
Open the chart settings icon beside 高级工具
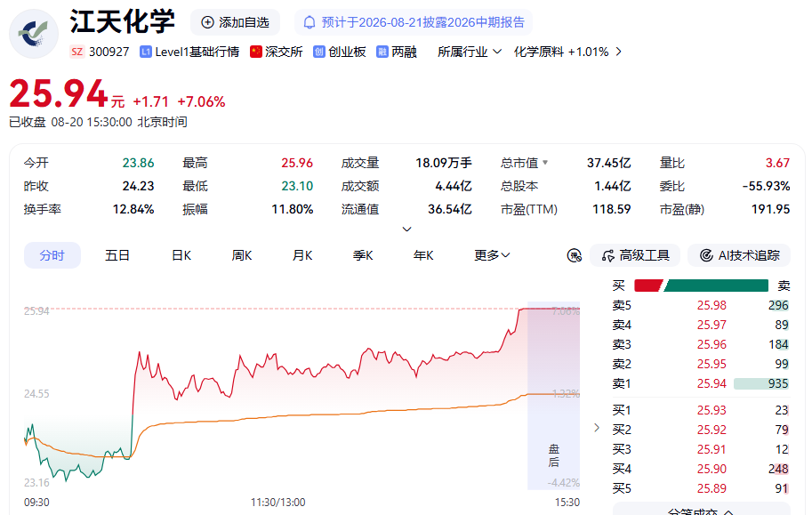tap(575, 255)
